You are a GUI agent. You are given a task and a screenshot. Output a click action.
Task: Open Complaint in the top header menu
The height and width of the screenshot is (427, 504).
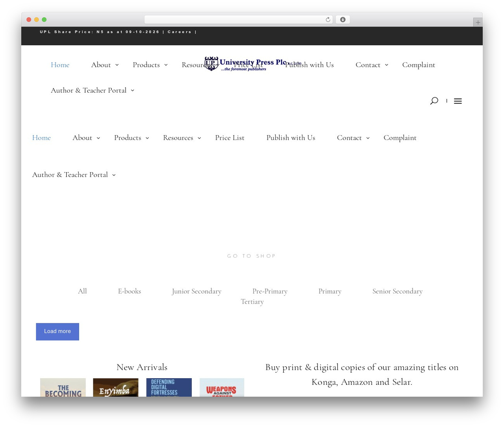[419, 65]
